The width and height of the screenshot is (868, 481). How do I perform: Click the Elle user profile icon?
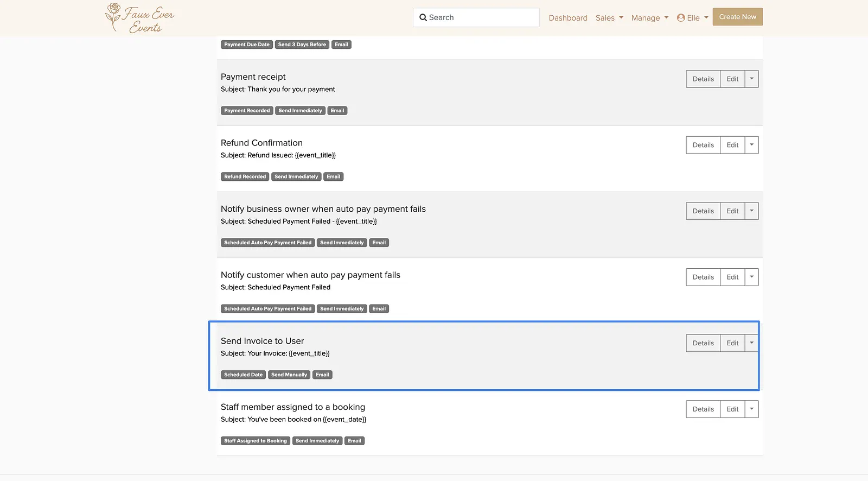pyautogui.click(x=681, y=18)
